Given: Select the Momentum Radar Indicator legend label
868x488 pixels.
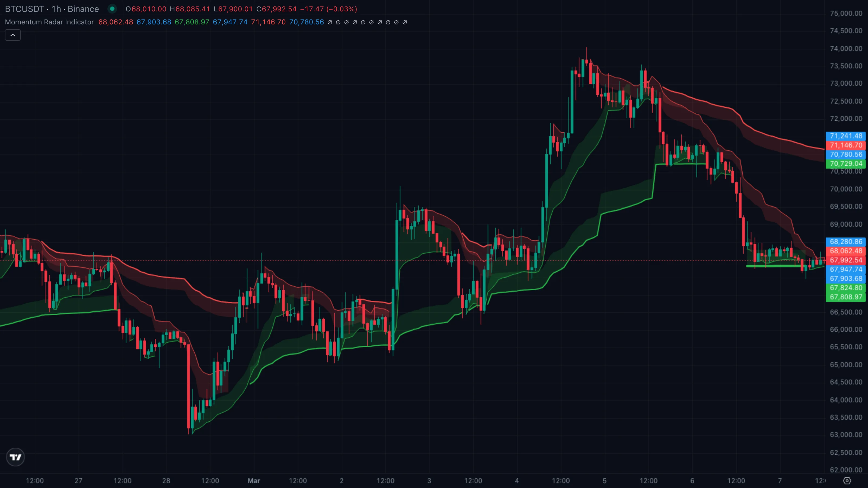Looking at the screenshot, I should click(x=49, y=22).
